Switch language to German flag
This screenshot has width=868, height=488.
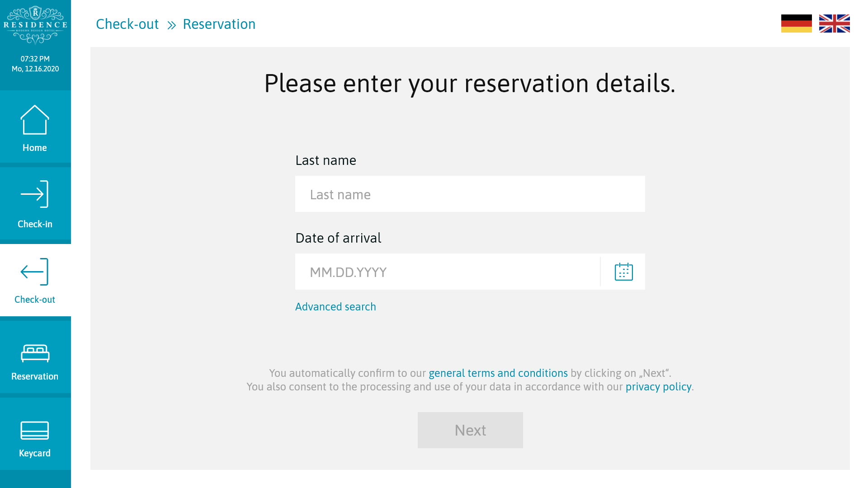pos(796,23)
